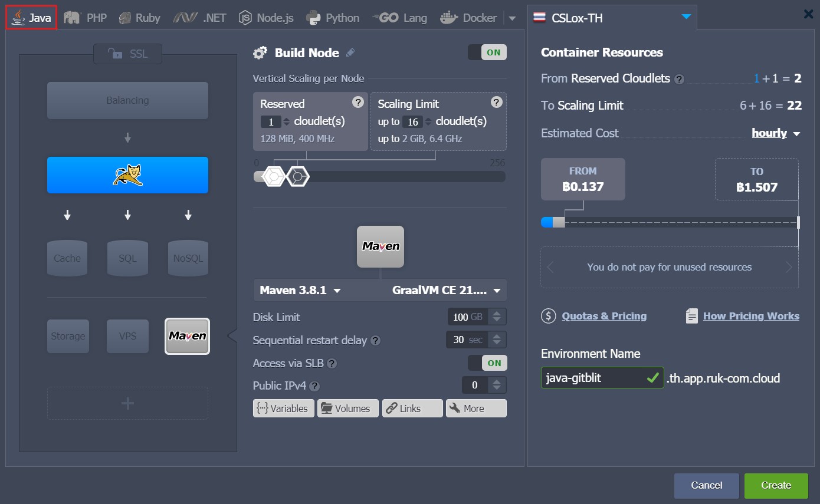Viewport: 820px width, 504px height.
Task: Open help for Sequential restart delay
Action: [x=375, y=341]
